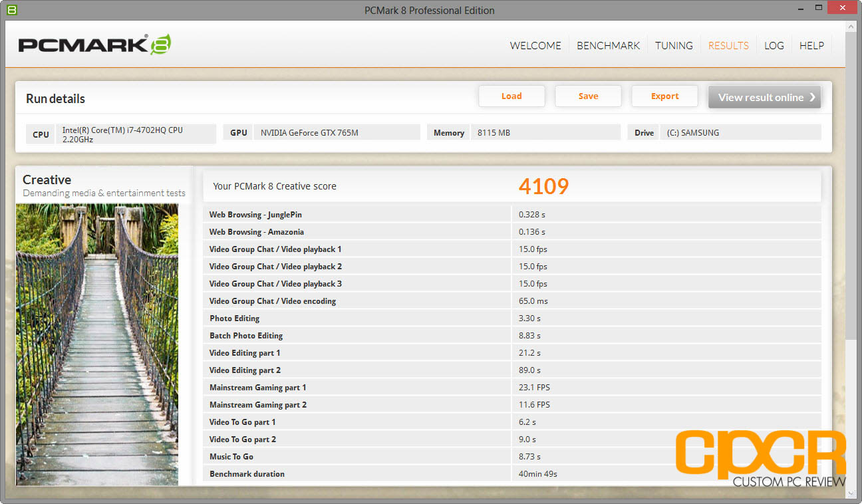Select the 'Music To Go' row

click(x=512, y=457)
